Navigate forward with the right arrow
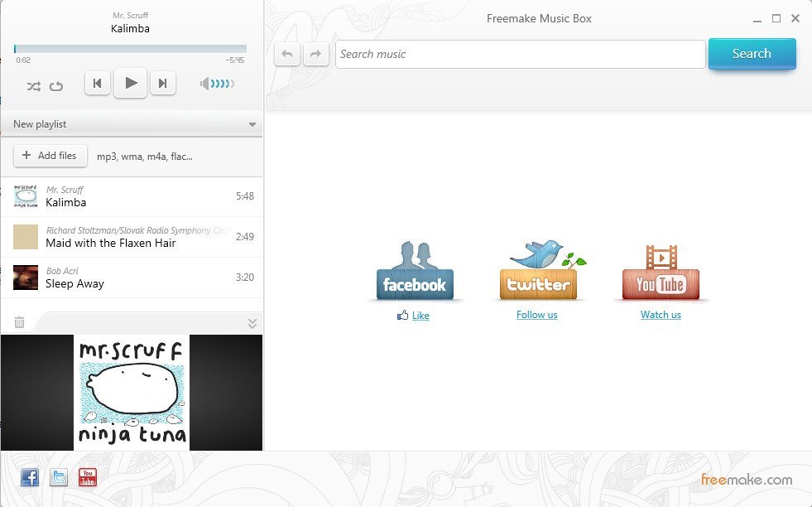Screen dimensions: 812x507 [x=316, y=54]
